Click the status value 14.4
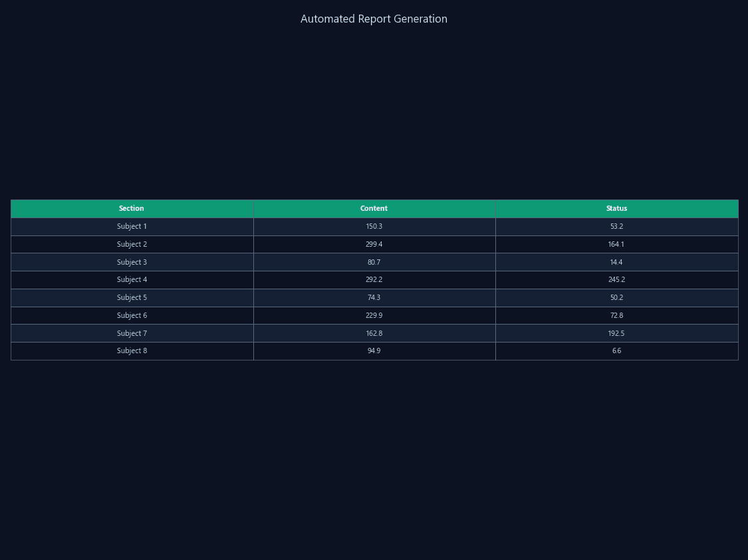Screen dimensions: 748x560 617,262
